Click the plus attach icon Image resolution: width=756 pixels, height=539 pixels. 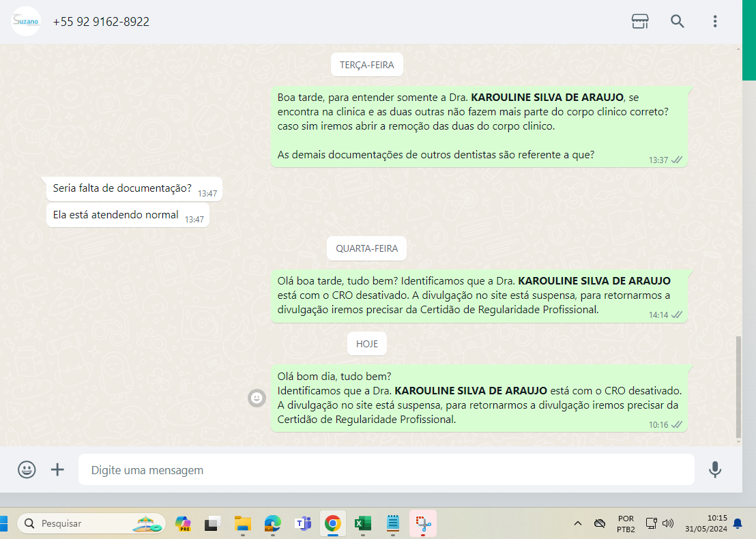point(58,469)
